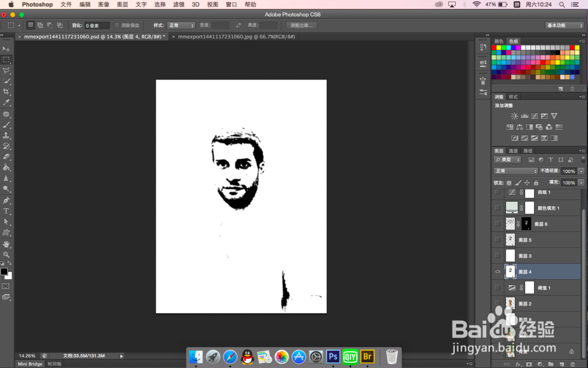Image resolution: width=588 pixels, height=368 pixels.
Task: Choose intersect with selection mode
Action: (59, 25)
